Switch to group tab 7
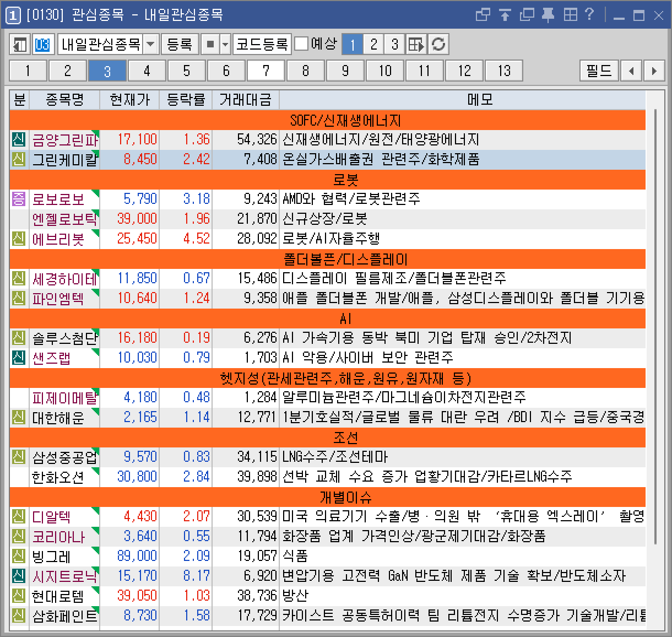 pos(265,71)
